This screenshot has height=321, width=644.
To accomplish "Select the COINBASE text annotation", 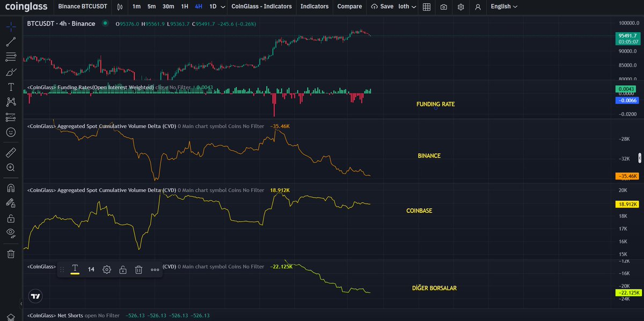I will tap(419, 211).
